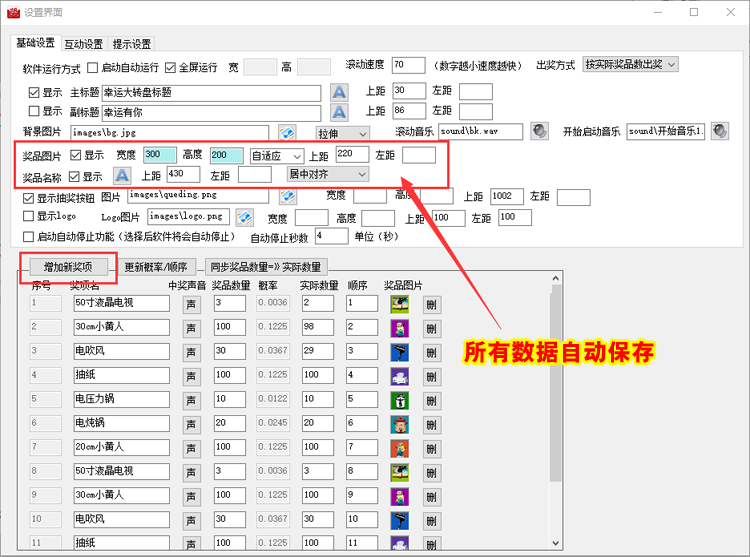
Task: Set win sound for row 1 50寸液晶电视
Action: 191,305
